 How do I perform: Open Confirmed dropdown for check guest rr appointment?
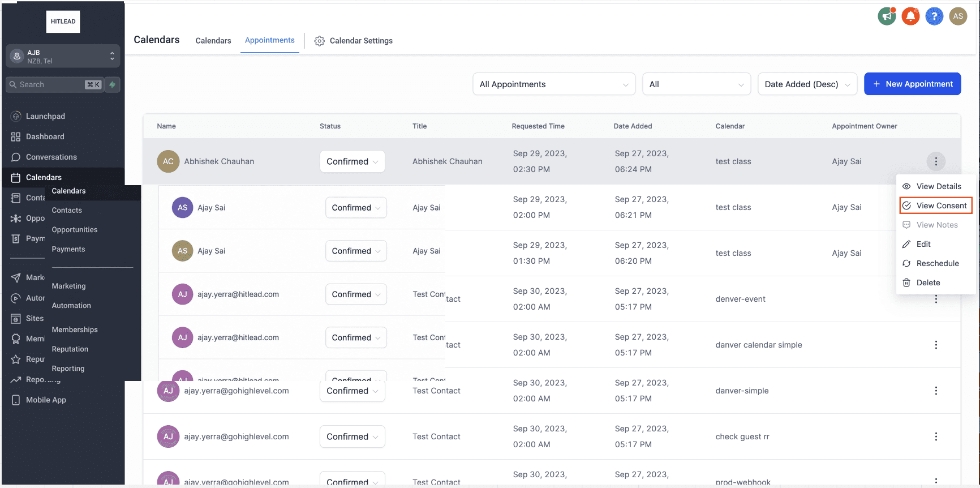(x=352, y=436)
